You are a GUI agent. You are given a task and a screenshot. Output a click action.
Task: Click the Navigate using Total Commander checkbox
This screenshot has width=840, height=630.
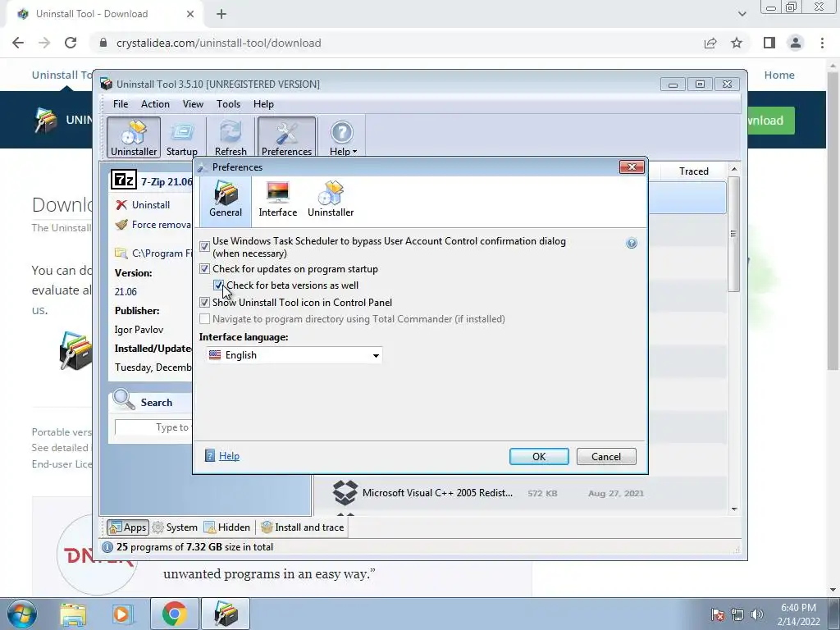click(204, 319)
